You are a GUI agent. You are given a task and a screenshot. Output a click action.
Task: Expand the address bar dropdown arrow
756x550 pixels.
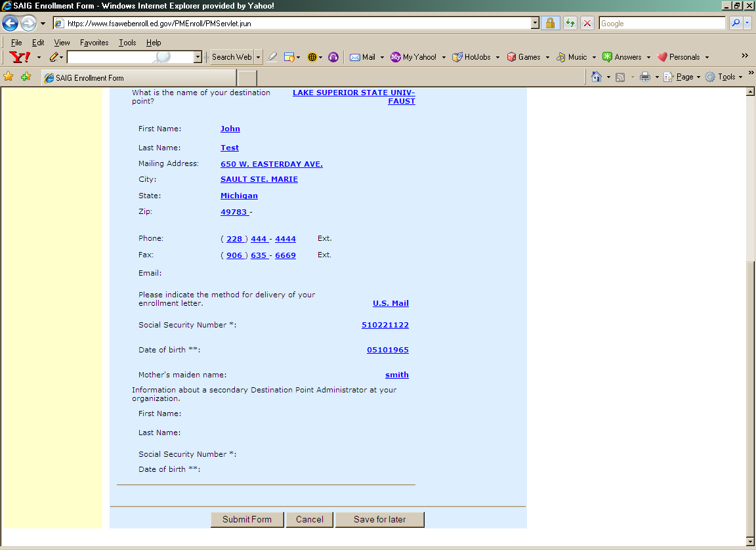coord(535,24)
